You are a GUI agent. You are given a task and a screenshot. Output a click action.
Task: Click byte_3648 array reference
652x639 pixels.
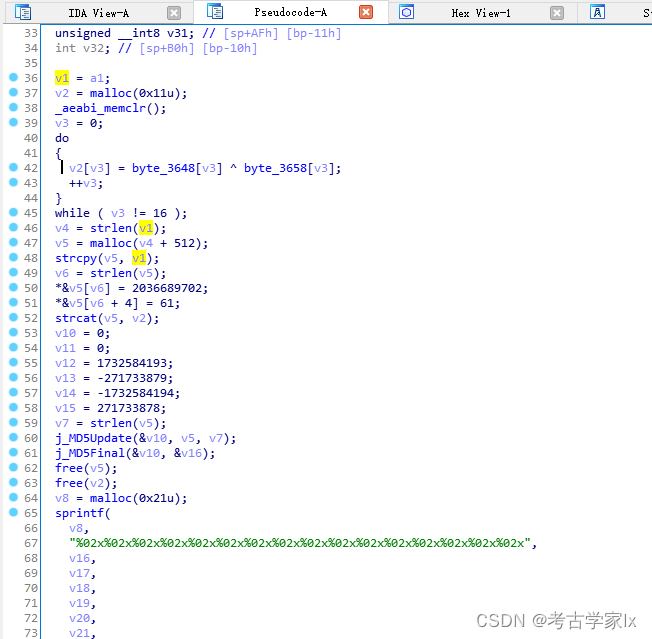pos(163,168)
